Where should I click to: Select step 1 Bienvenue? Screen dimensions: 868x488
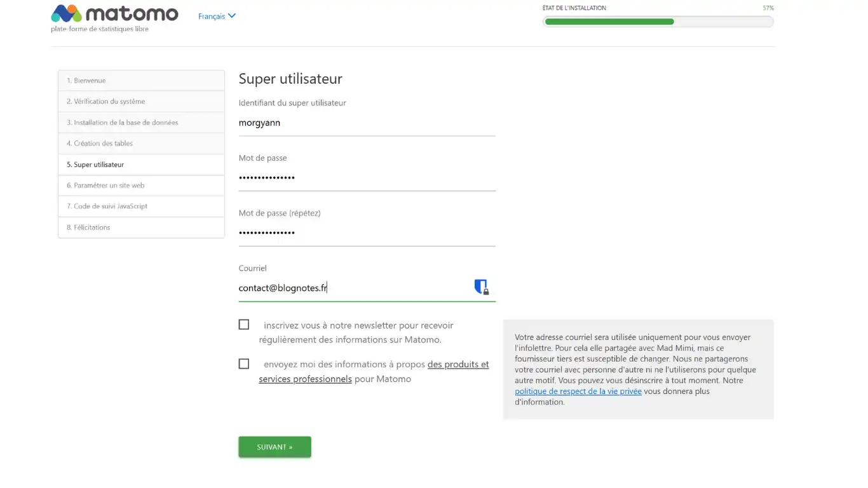point(141,81)
